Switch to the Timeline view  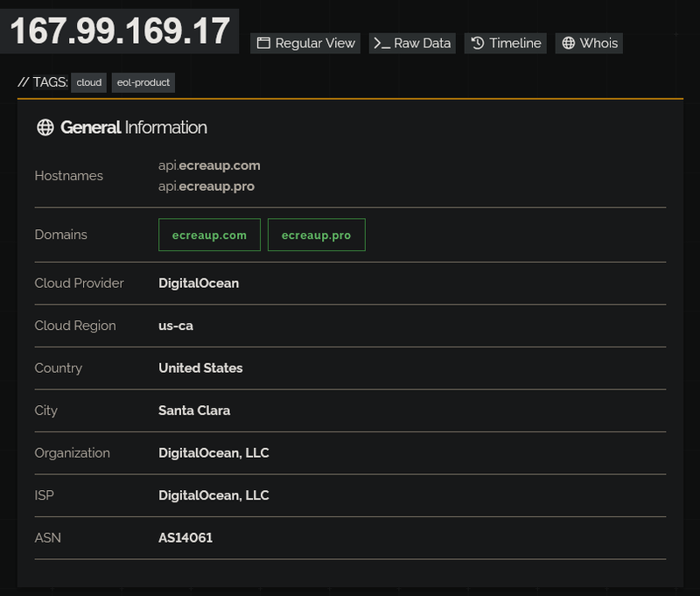(505, 43)
